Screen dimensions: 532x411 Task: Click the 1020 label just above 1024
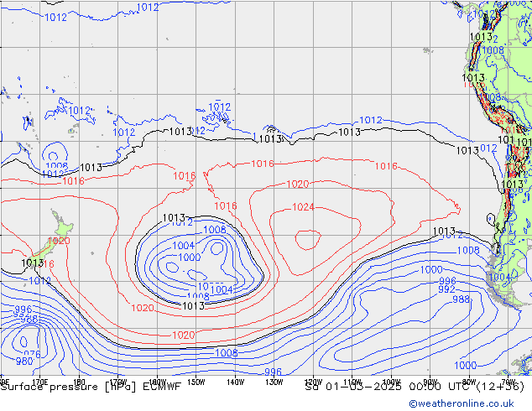(x=298, y=185)
